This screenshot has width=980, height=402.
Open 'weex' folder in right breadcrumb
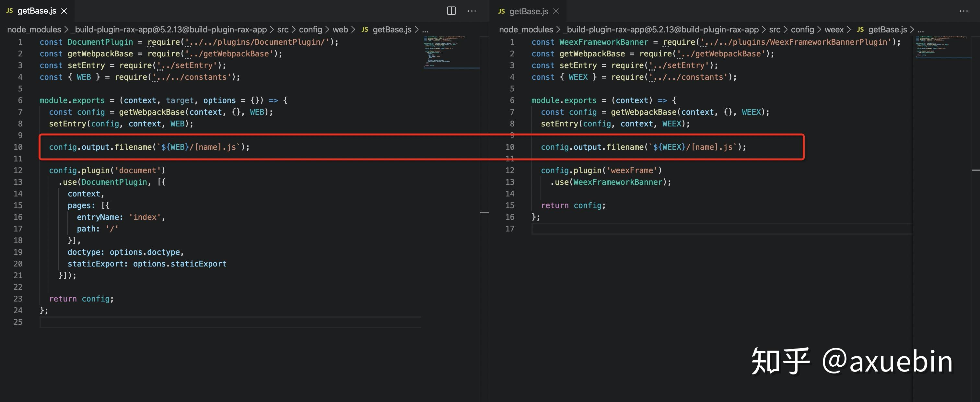834,29
